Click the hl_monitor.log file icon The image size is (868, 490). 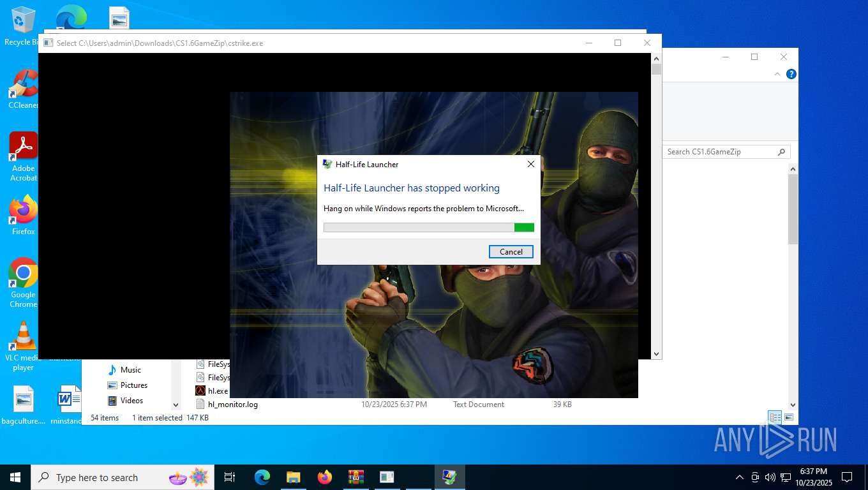pyautogui.click(x=200, y=405)
